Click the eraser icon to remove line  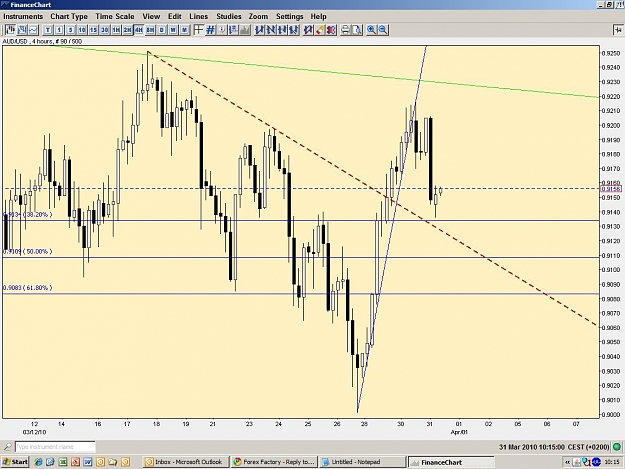[x=320, y=30]
